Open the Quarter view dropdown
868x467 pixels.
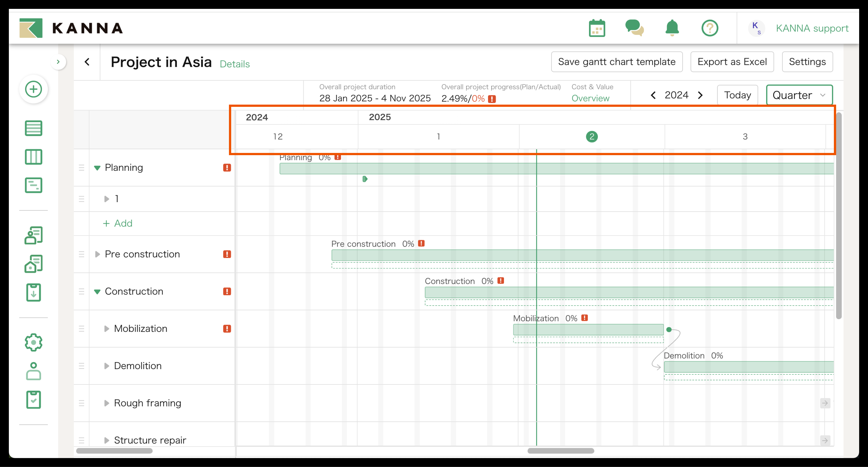[799, 95]
